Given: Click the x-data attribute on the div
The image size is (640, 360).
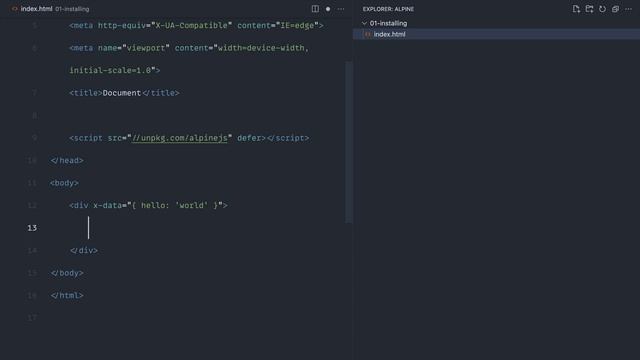Looking at the screenshot, I should 107,205.
